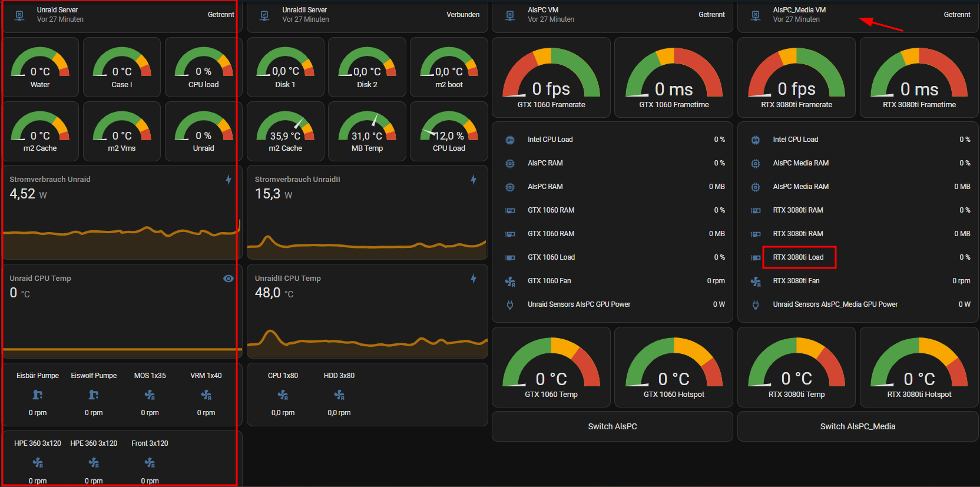Click the UnraidII Server network icon
The width and height of the screenshot is (980, 487).
pos(265,15)
